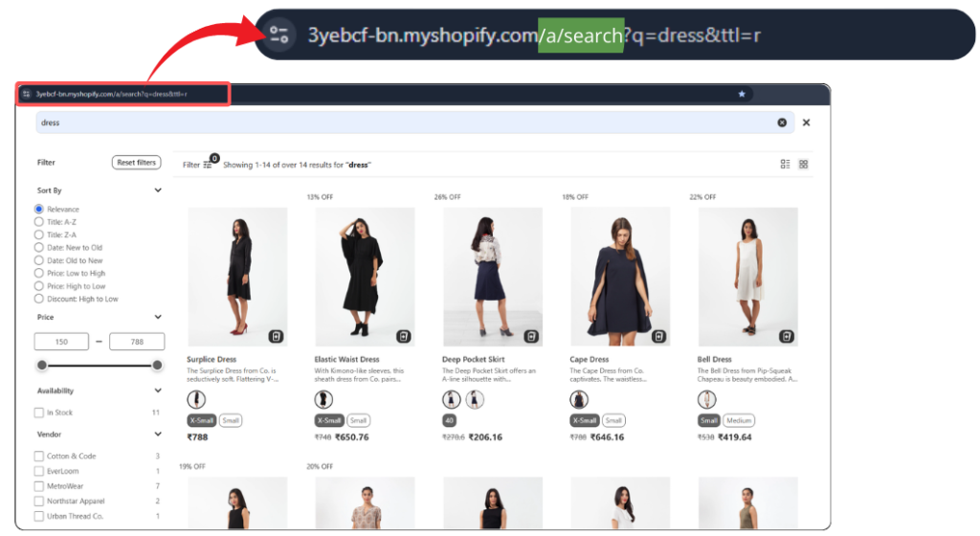The width and height of the screenshot is (980, 536).
Task: Select Small size on Cape Dress
Action: point(613,420)
